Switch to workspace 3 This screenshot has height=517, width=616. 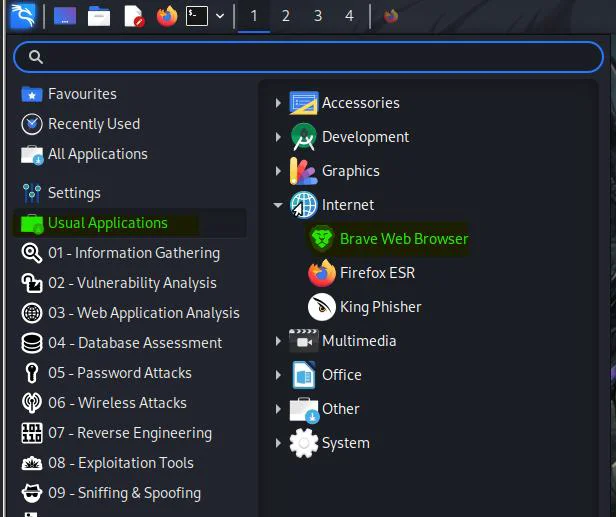coord(318,16)
